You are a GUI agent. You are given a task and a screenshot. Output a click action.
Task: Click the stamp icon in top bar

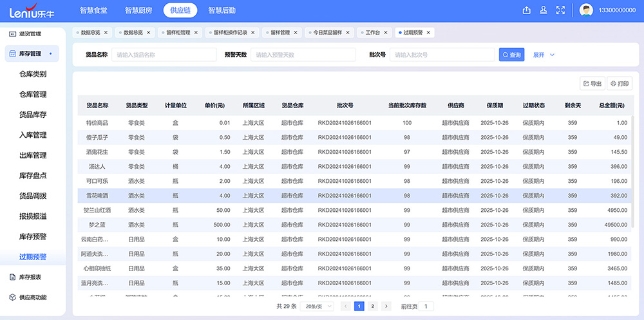[544, 10]
